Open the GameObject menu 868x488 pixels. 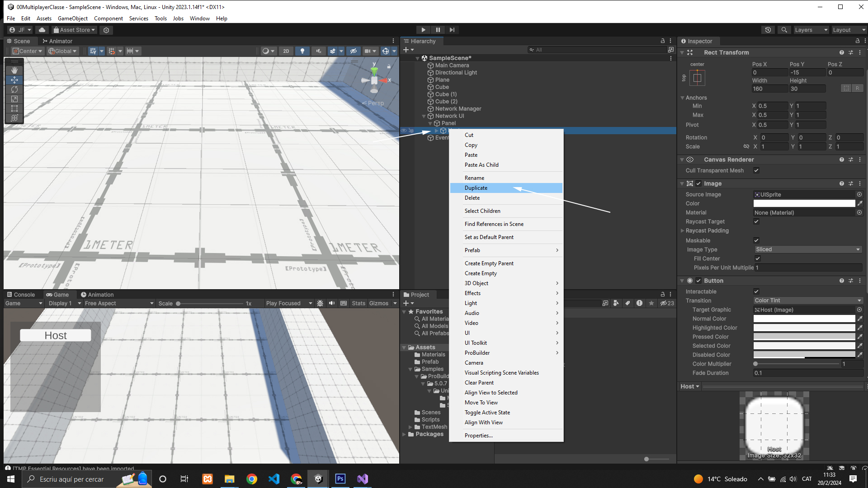point(72,19)
